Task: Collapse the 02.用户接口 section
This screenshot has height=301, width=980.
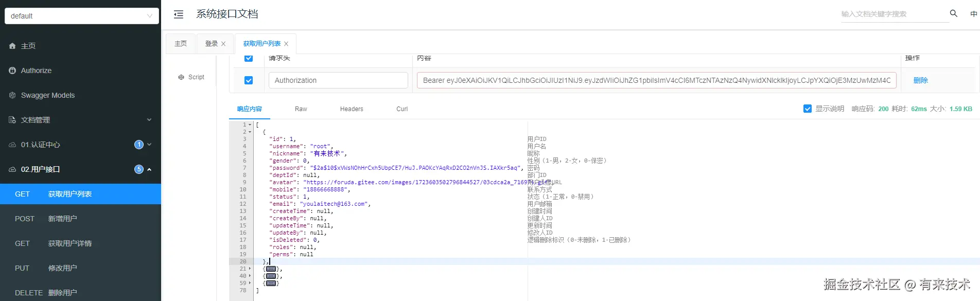Action: coord(149,169)
